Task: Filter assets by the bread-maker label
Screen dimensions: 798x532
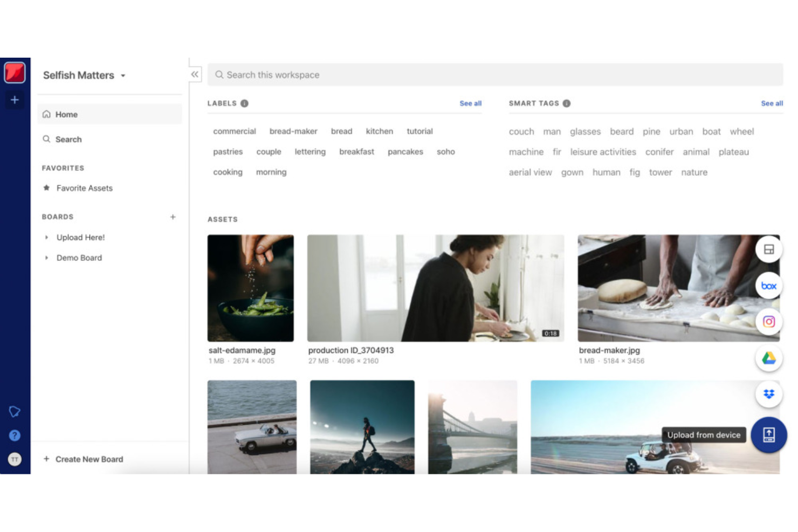Action: [293, 131]
